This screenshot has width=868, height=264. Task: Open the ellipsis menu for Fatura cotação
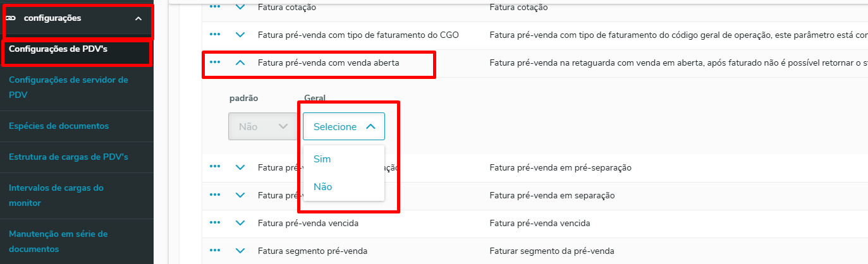pyautogui.click(x=214, y=7)
